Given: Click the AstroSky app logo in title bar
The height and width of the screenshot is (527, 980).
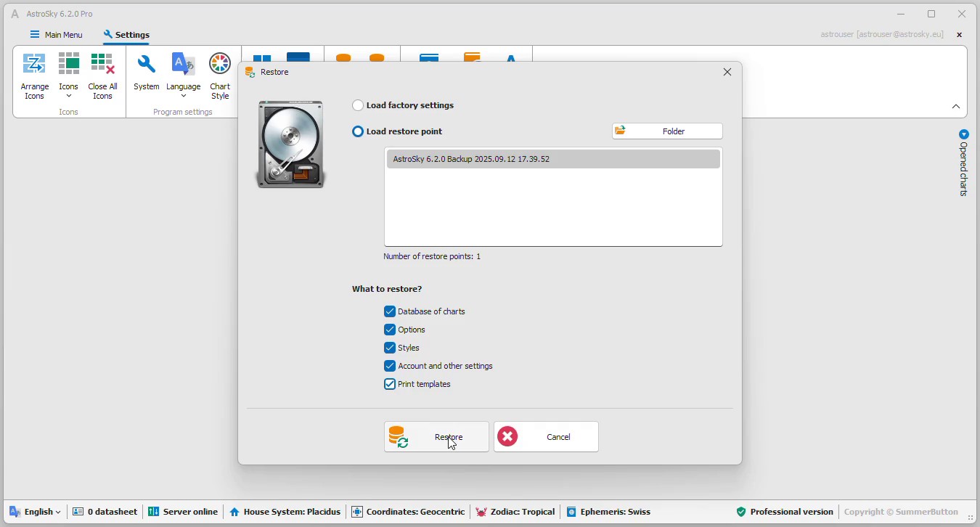Looking at the screenshot, I should (x=15, y=14).
